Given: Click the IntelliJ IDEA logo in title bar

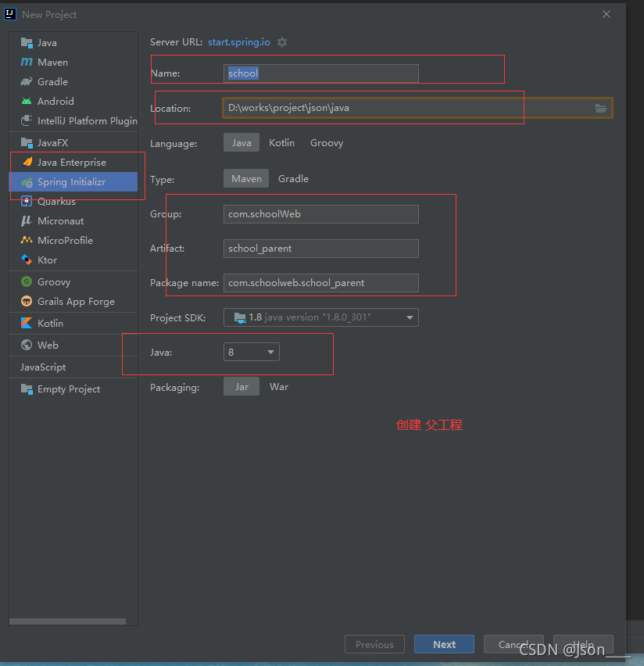Looking at the screenshot, I should click(10, 14).
